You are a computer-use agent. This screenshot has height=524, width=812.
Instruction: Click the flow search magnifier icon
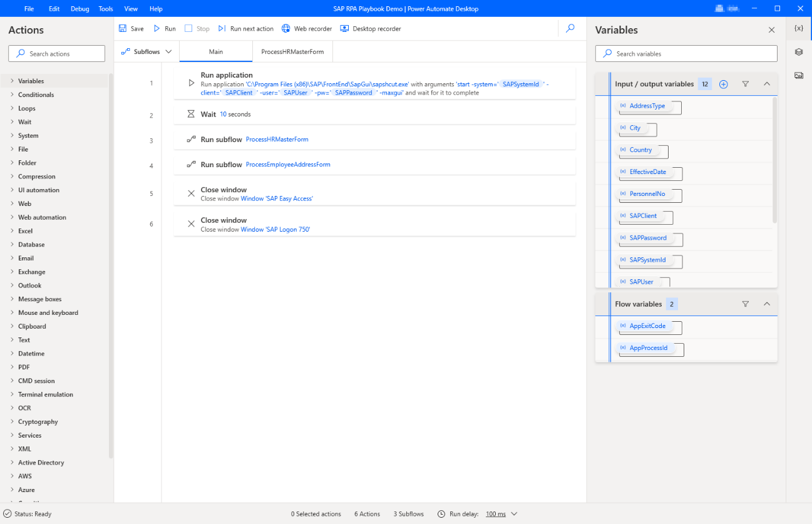click(570, 28)
